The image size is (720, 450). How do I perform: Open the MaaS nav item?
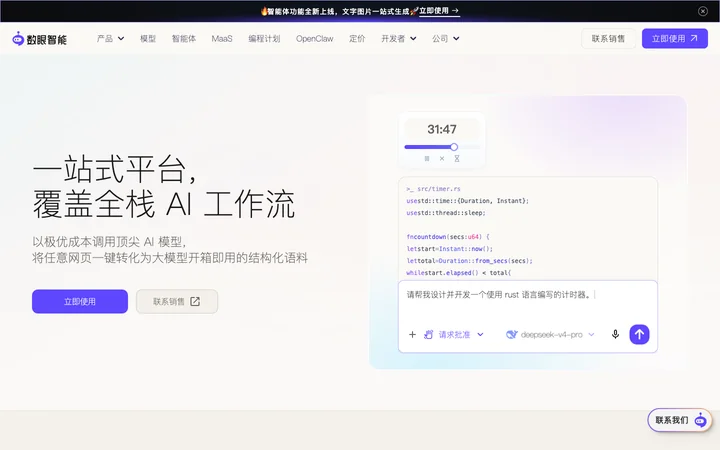coord(222,39)
